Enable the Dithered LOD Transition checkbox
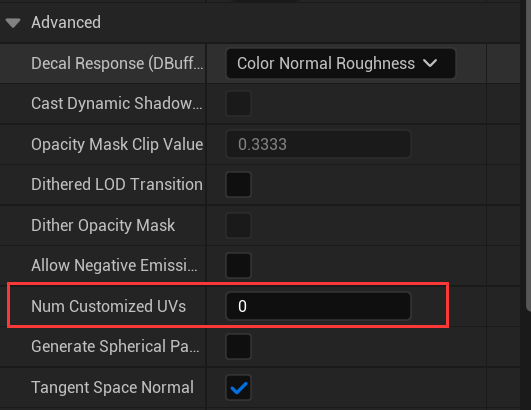 pyautogui.click(x=238, y=185)
